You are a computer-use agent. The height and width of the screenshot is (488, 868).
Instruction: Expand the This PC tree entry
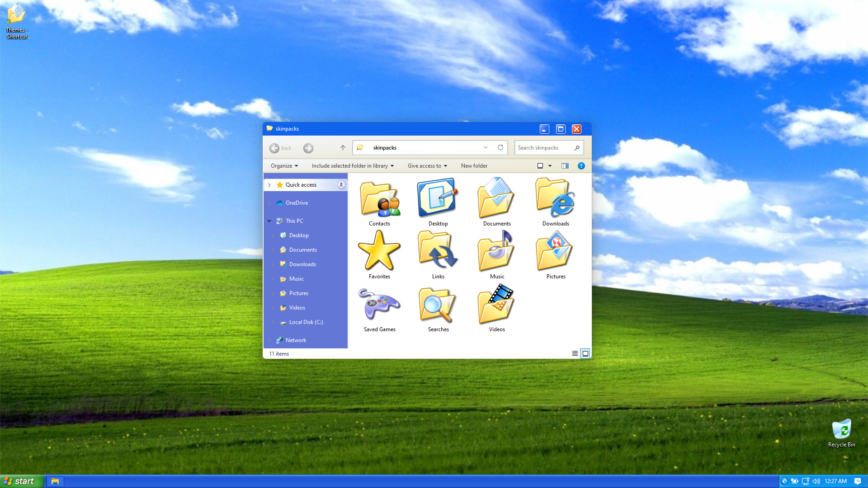(269, 221)
